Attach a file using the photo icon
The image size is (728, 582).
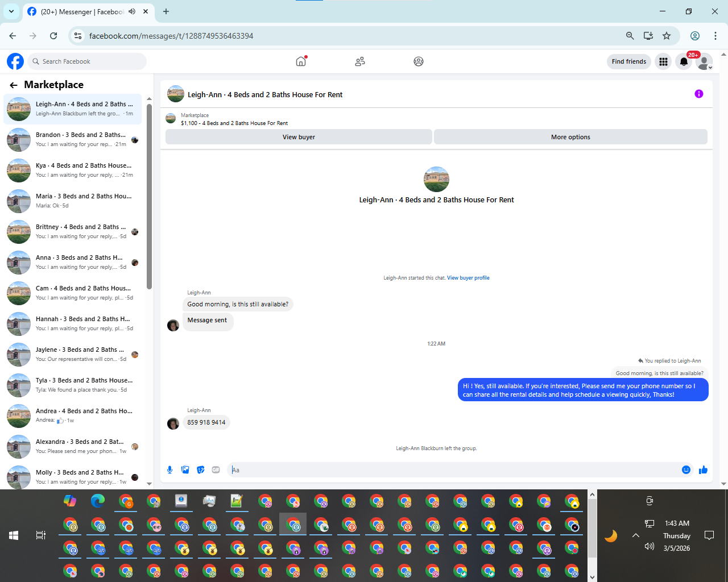click(185, 470)
